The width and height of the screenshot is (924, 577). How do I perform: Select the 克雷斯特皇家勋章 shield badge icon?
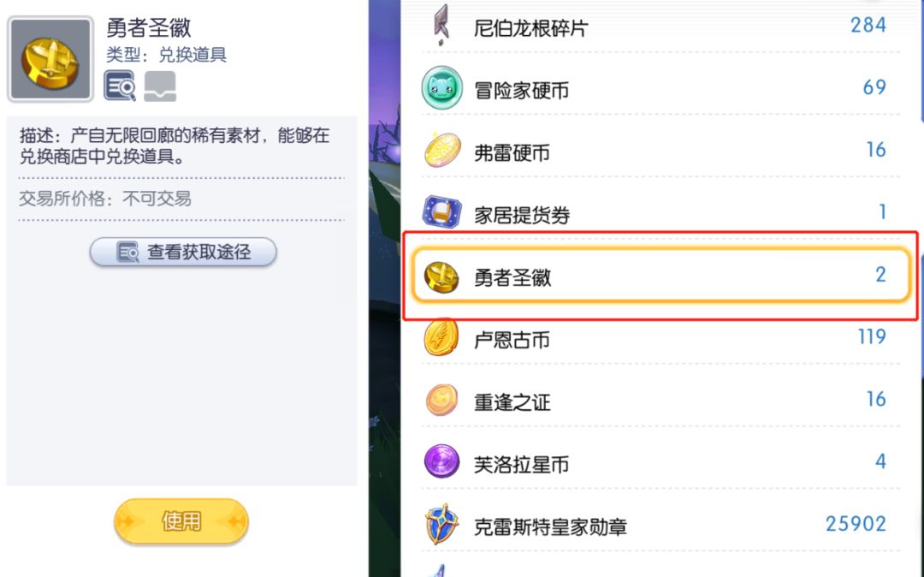coord(442,525)
